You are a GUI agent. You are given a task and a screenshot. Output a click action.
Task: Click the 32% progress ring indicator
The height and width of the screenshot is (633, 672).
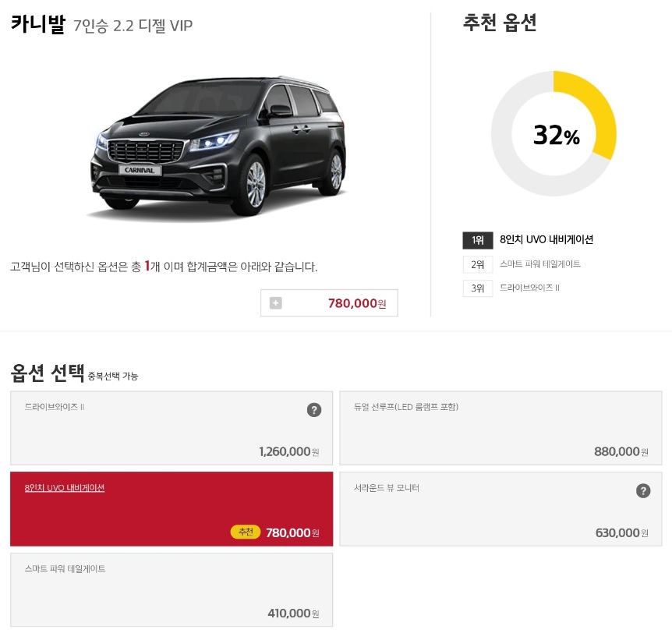554,135
